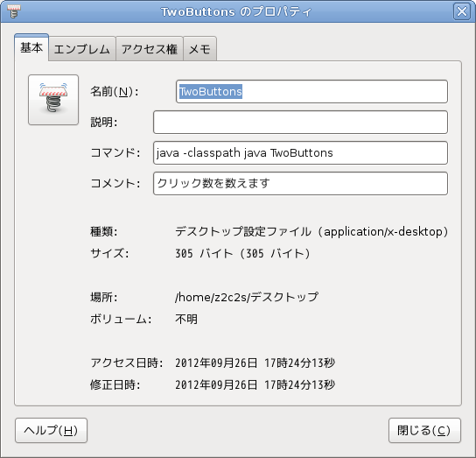
Task: Focus the empty 説明 text field
Action: 300,123
